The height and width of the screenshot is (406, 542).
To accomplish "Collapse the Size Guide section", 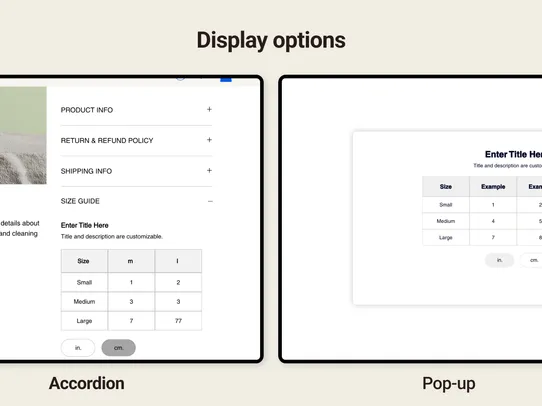I will 210,201.
